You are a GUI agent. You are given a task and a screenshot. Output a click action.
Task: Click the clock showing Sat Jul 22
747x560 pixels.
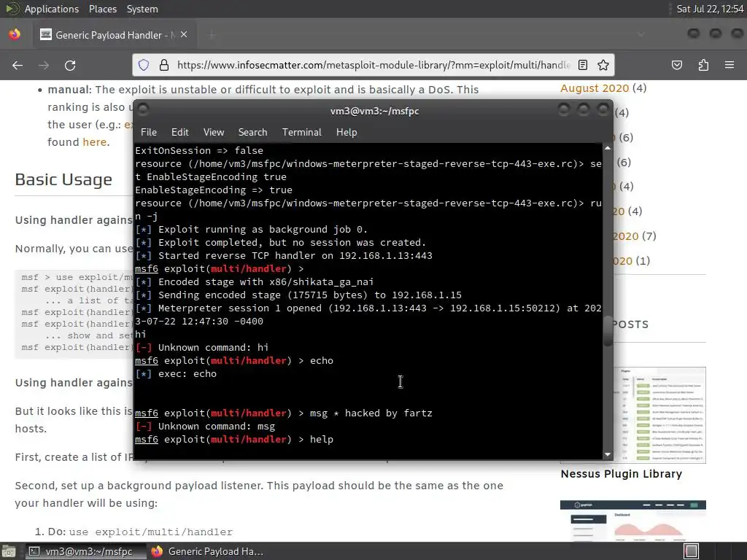(x=710, y=9)
